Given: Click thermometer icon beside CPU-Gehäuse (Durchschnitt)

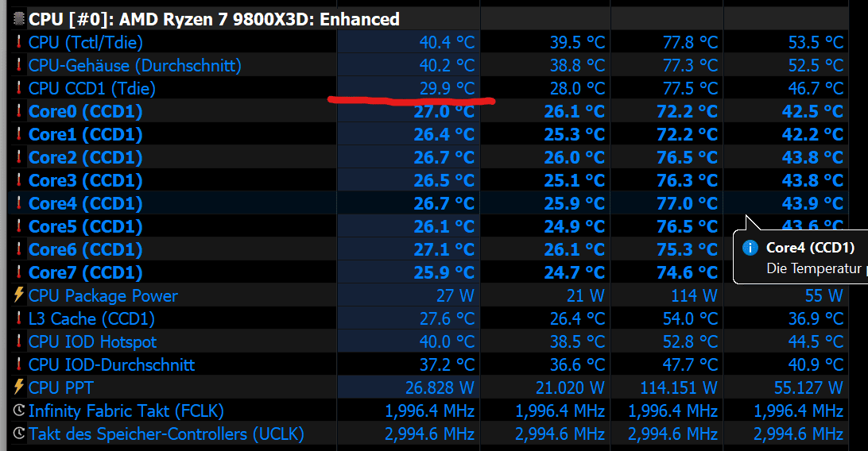Looking at the screenshot, I should [x=19, y=65].
